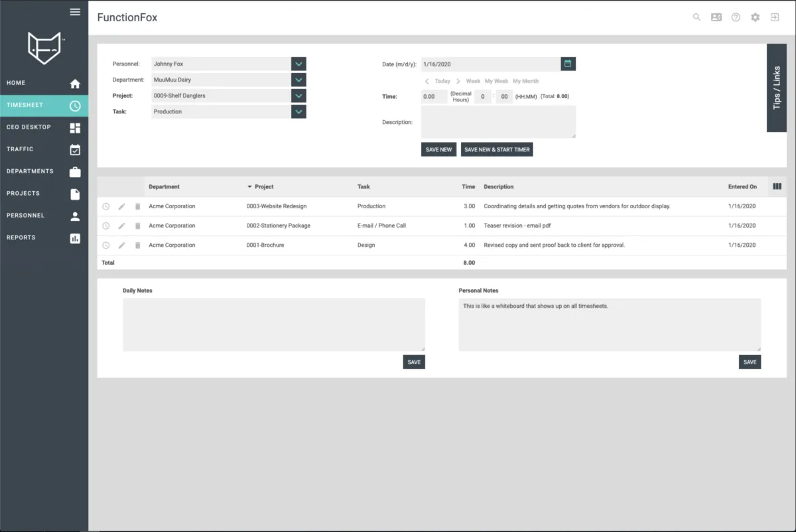Viewport: 796px width, 532px height.
Task: Click the FunctionFox fox logo
Action: 44,48
